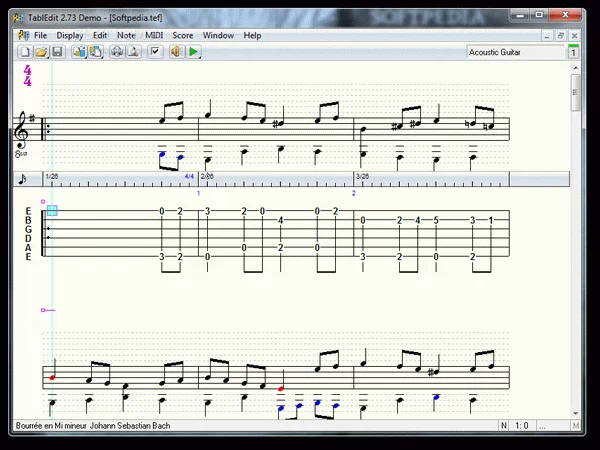Viewport: 600px width, 450px height.
Task: Click the G string label
Action: (x=28, y=230)
